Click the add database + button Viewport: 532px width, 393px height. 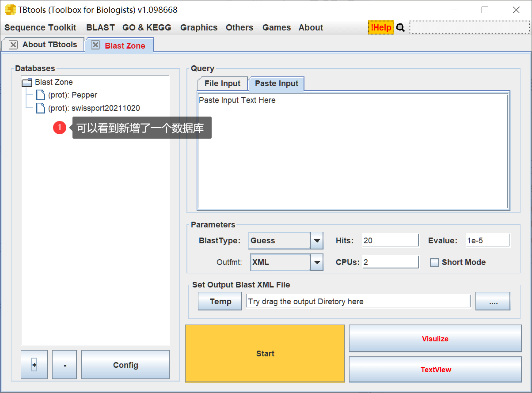tap(34, 365)
